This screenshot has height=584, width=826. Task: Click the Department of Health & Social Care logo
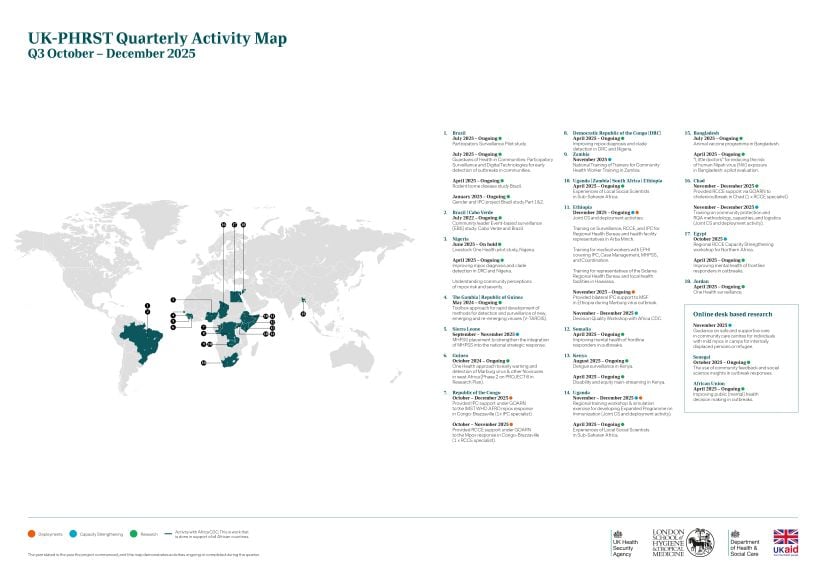[744, 543]
